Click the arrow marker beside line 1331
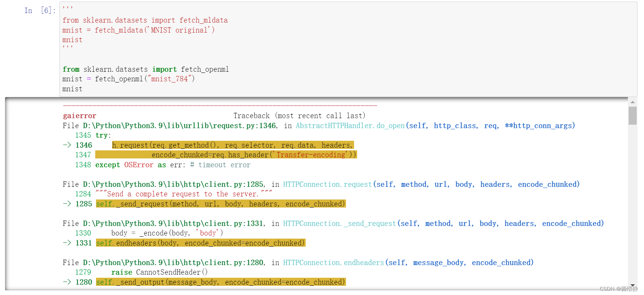This screenshot has height=295, width=644. 67,243
